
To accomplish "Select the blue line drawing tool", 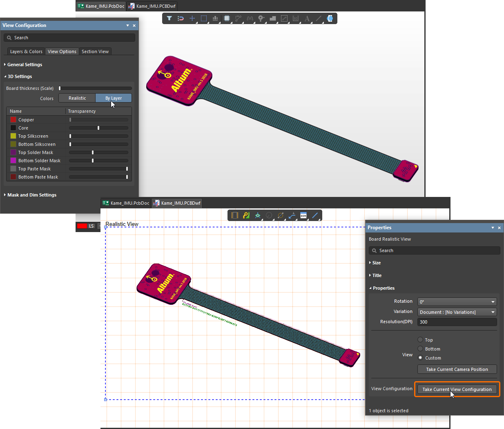I will (315, 215).
